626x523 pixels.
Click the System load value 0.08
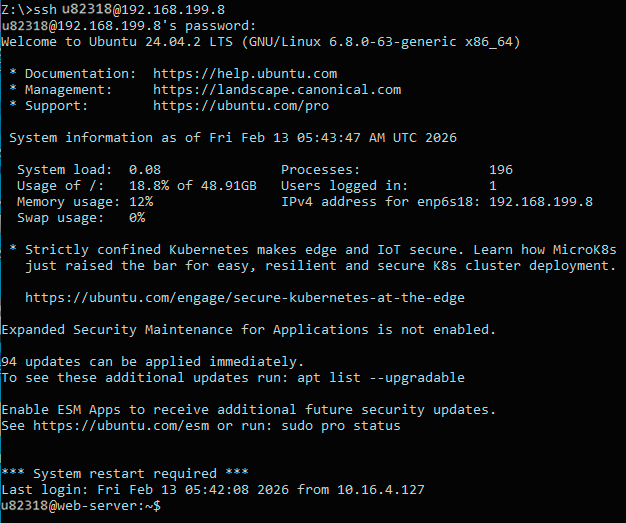tap(145, 170)
